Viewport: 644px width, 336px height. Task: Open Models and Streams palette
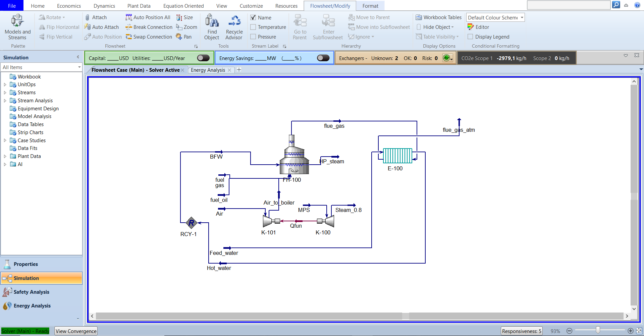17,27
